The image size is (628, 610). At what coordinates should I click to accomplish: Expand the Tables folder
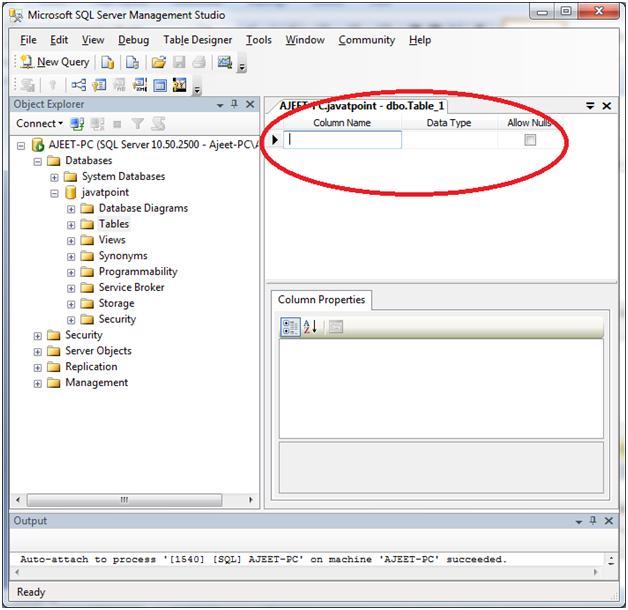click(x=71, y=225)
